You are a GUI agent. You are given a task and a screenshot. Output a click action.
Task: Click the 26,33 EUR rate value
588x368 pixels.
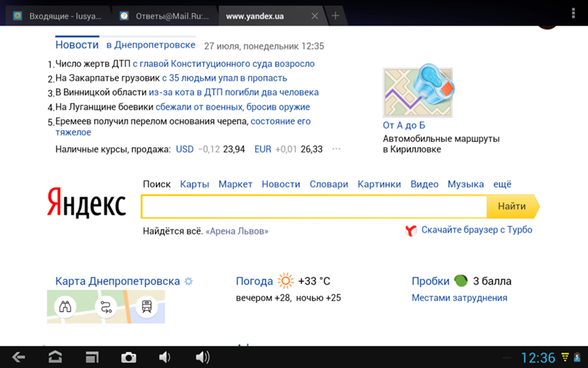click(312, 149)
